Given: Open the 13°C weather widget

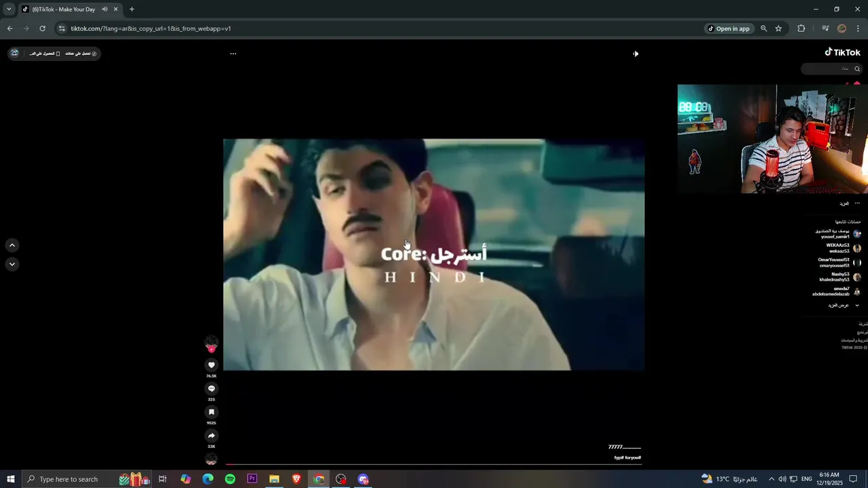Looking at the screenshot, I should point(729,479).
